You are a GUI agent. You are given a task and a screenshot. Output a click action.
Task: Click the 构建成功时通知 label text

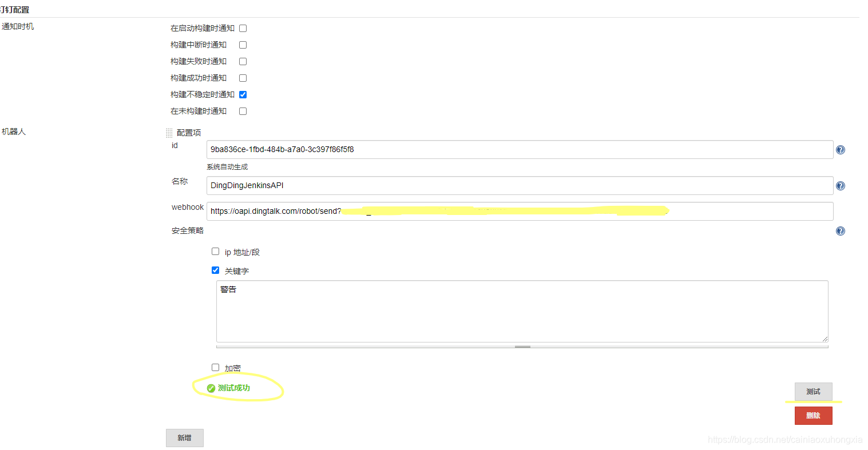click(199, 78)
